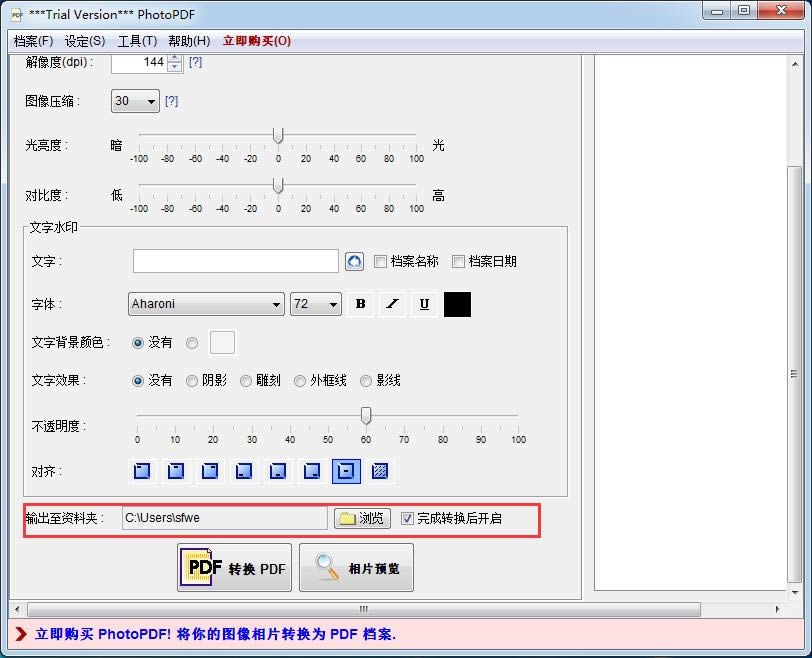Open the dpi help link [?]
Viewport: 812px width, 658px height.
coord(195,62)
